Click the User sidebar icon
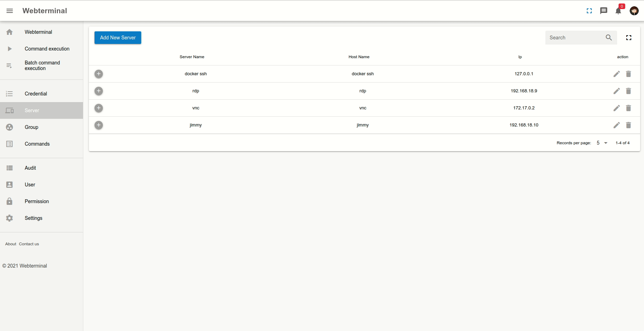The width and height of the screenshot is (644, 331). coord(9,185)
